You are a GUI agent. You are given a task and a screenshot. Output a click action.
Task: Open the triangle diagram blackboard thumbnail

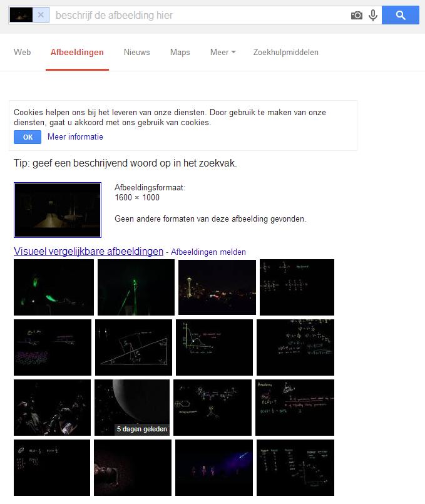(133, 347)
